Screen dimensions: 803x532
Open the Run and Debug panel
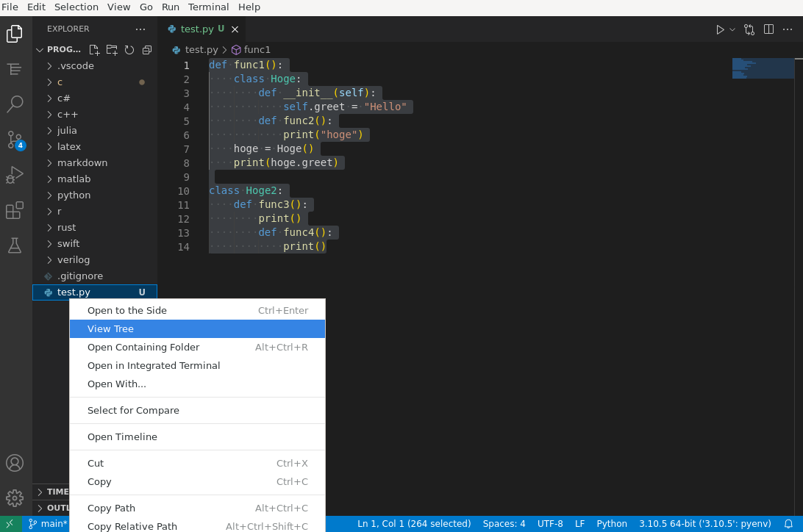point(15,175)
